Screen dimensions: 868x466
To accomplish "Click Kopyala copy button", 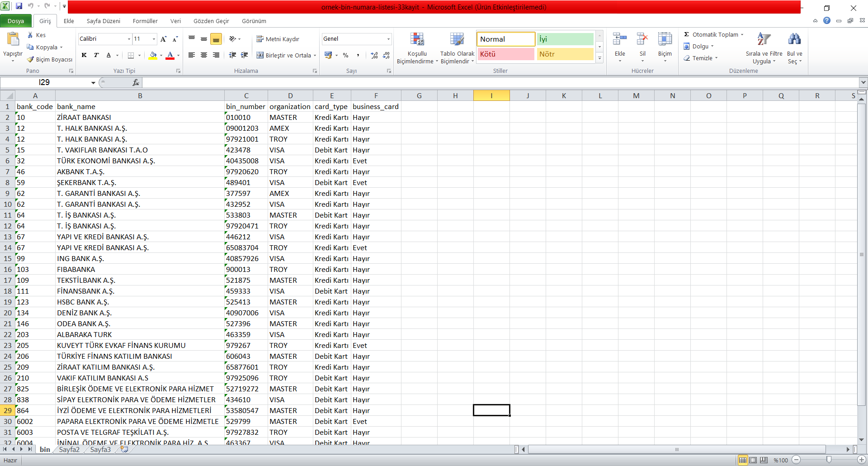I will point(42,47).
